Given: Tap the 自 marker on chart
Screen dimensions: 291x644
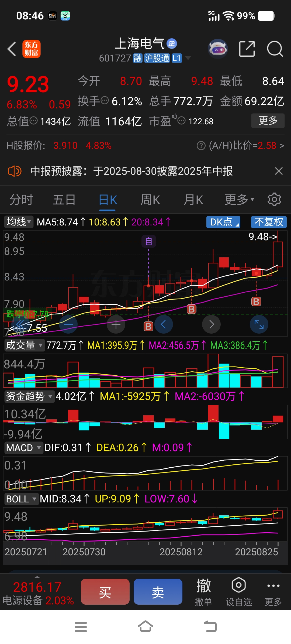Looking at the screenshot, I should [148, 241].
